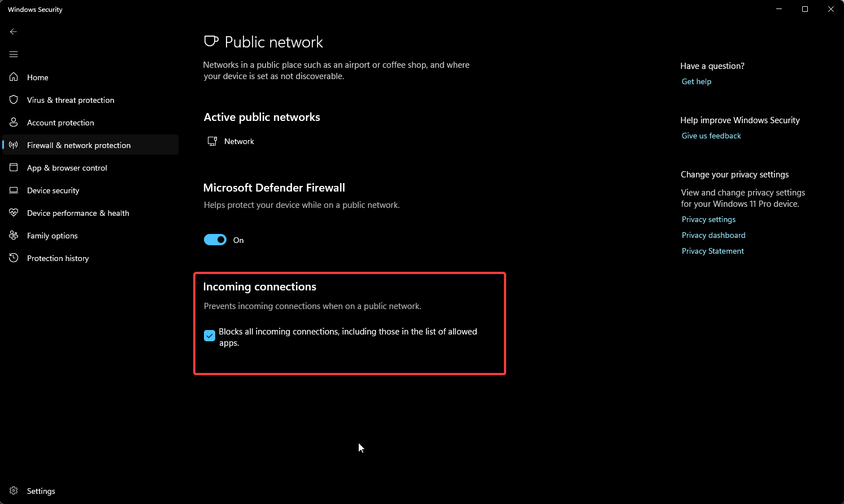Open the Privacy settings link

coord(708,219)
